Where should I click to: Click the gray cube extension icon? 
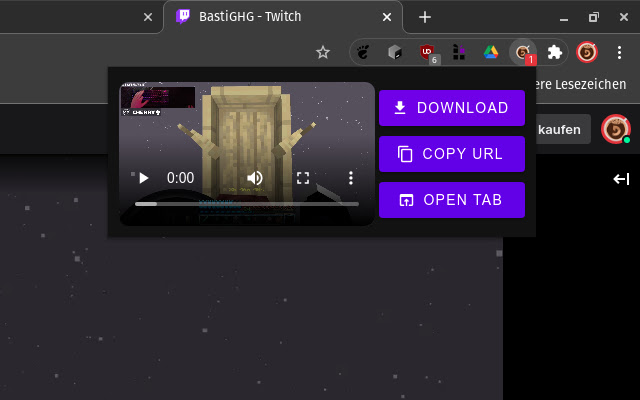pyautogui.click(x=395, y=52)
